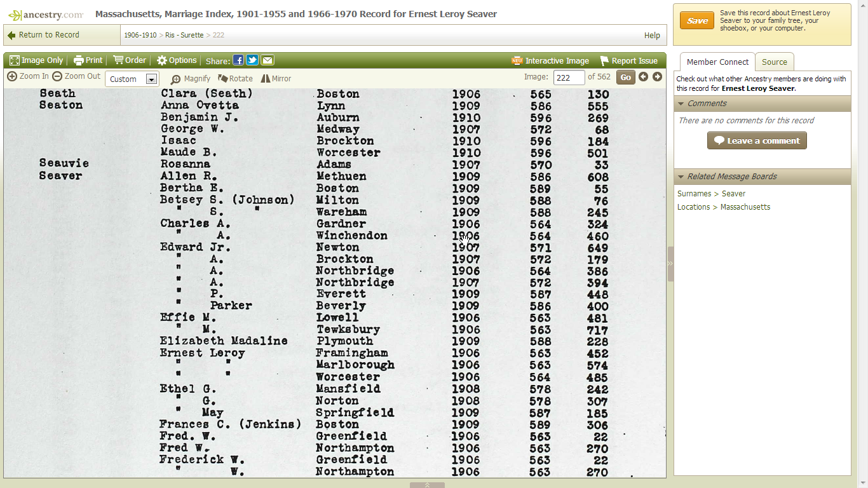This screenshot has height=488, width=868.
Task: Apply the Mirror image tool
Action: (276, 79)
